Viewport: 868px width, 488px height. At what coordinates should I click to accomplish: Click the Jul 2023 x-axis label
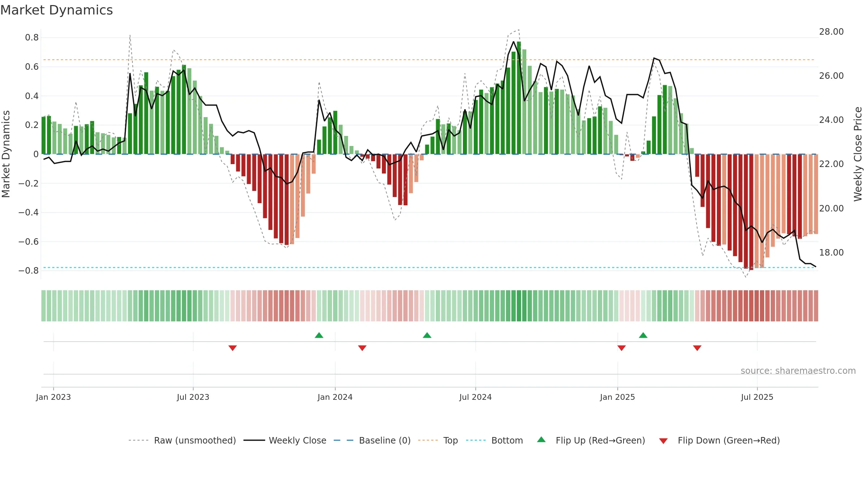tap(193, 397)
